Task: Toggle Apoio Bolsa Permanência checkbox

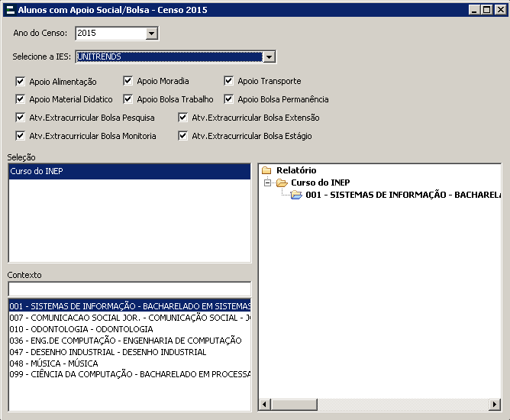Action: (x=229, y=99)
